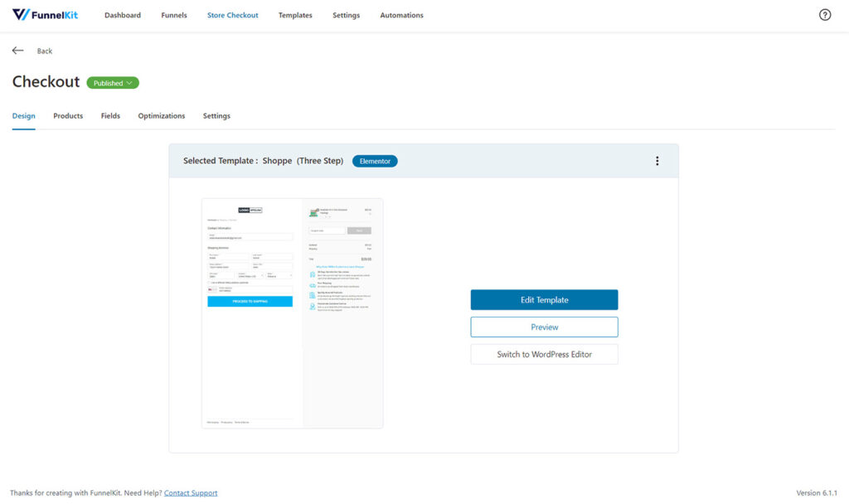This screenshot has width=849, height=504.
Task: Open the three-dot template options menu
Action: click(657, 161)
